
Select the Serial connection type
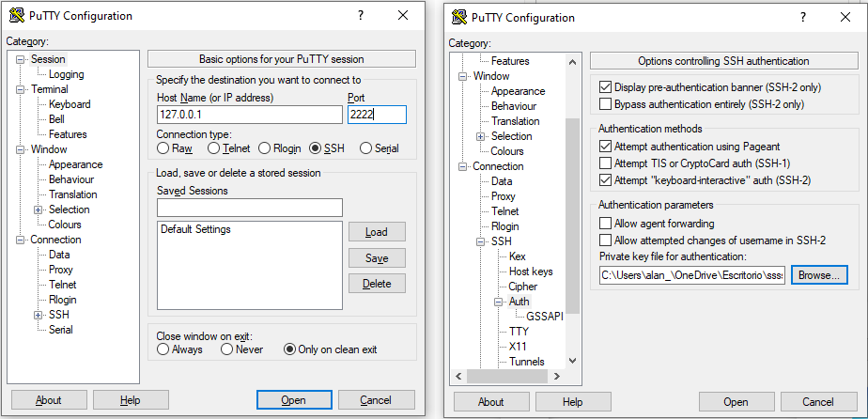click(x=366, y=148)
